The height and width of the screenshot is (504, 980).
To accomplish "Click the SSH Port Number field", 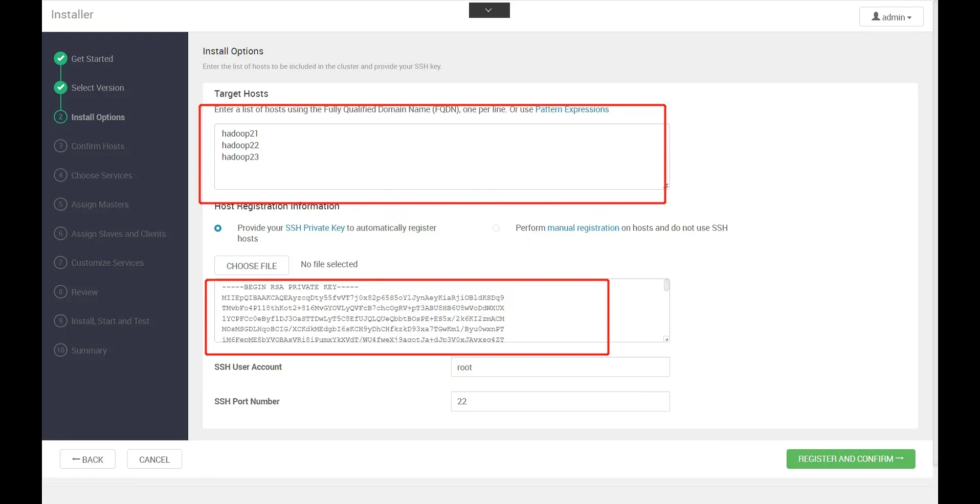I will coord(560,401).
